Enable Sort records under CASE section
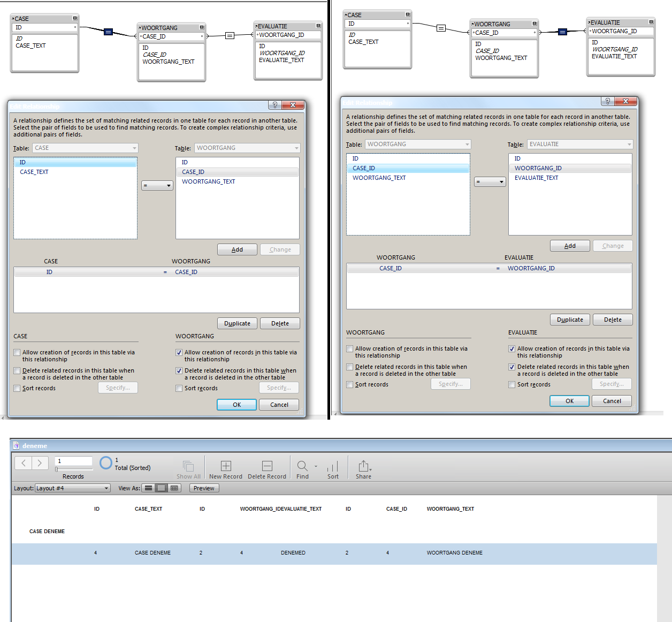 [x=17, y=389]
